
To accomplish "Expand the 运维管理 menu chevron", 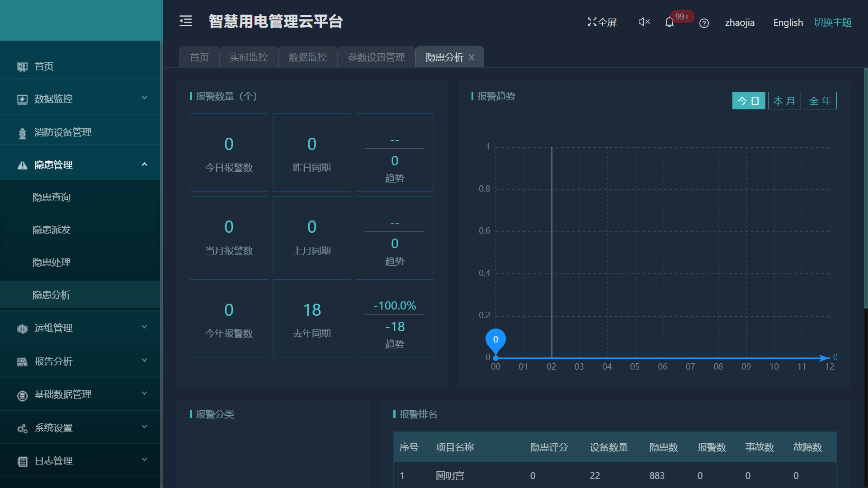I will 144,327.
